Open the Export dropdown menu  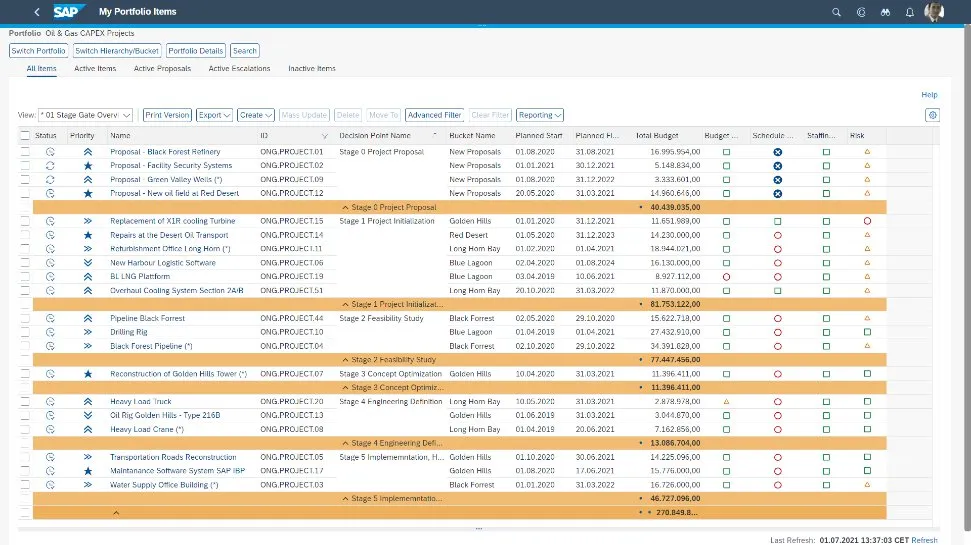click(215, 115)
